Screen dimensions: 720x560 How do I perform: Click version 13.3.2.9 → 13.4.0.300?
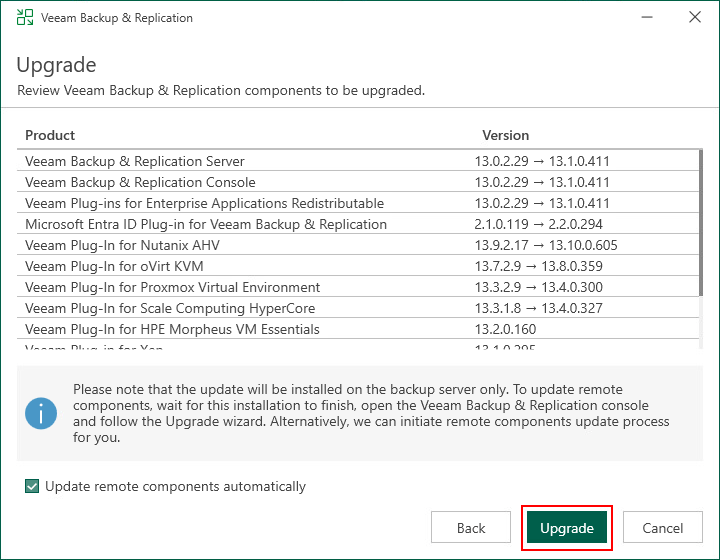coord(539,287)
